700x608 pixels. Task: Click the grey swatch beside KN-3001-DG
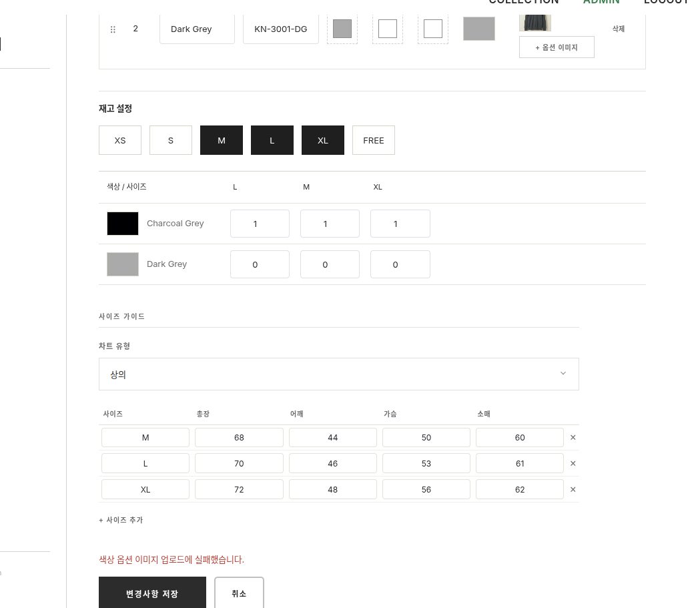(342, 29)
